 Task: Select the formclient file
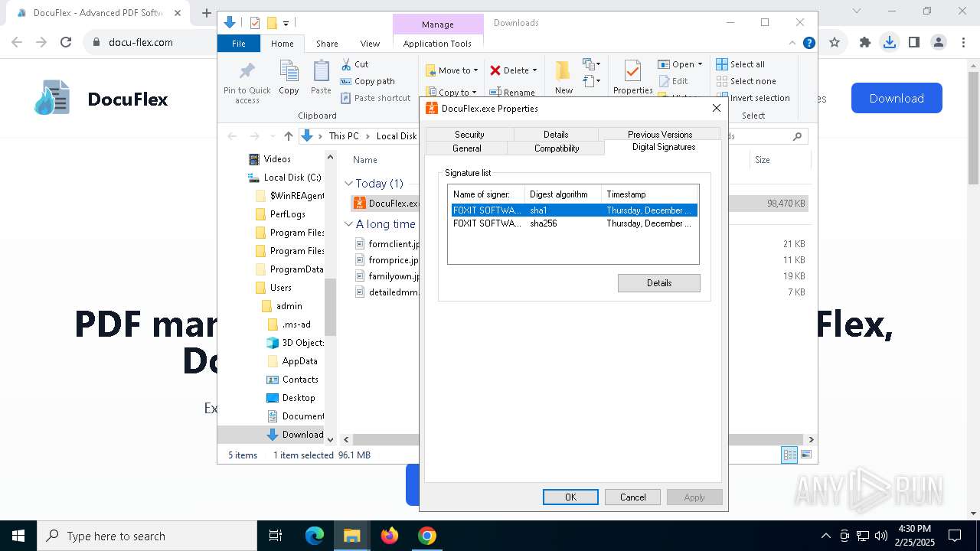click(387, 244)
